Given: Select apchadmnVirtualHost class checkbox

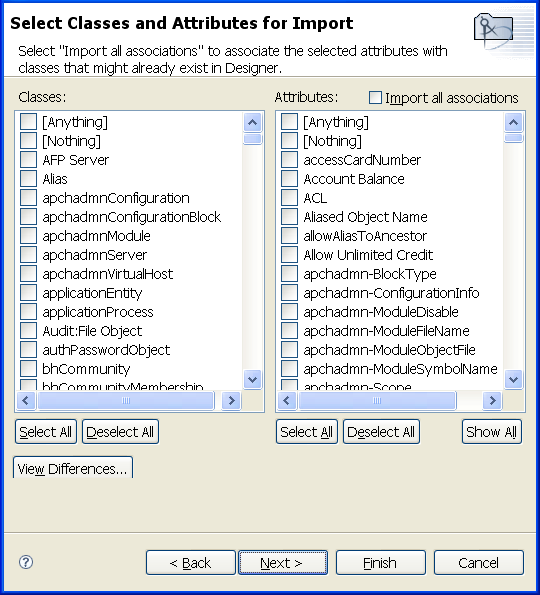Looking at the screenshot, I should 28,274.
